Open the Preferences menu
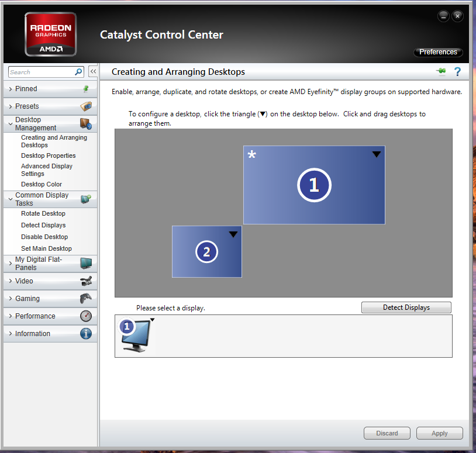Viewport: 476px width, 453px height. click(438, 52)
